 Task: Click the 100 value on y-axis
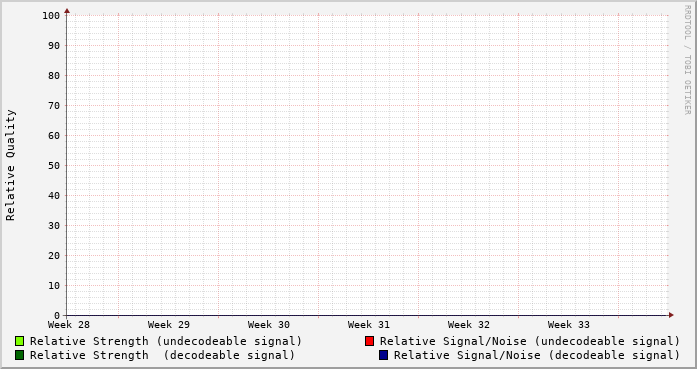point(51,16)
